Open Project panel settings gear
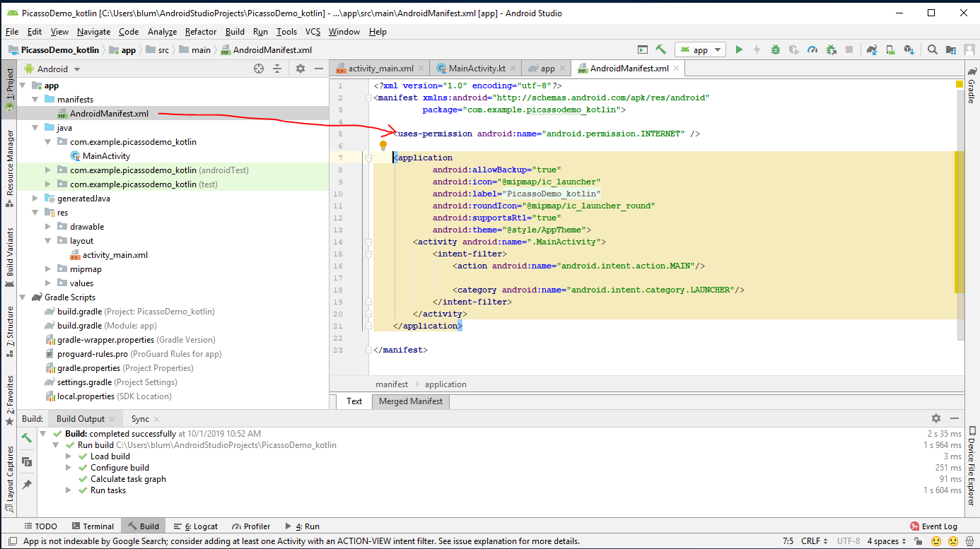 pos(301,69)
